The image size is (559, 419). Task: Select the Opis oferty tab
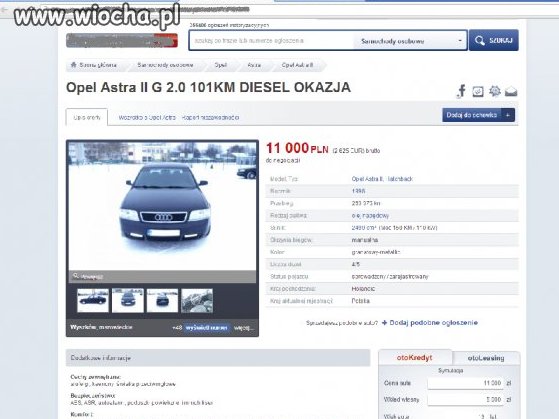tap(87, 117)
